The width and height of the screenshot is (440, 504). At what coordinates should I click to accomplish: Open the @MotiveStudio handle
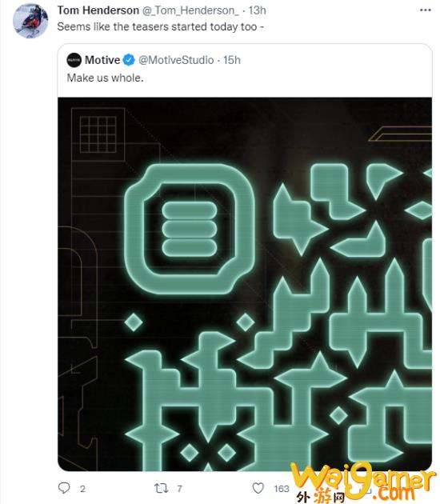coord(176,60)
